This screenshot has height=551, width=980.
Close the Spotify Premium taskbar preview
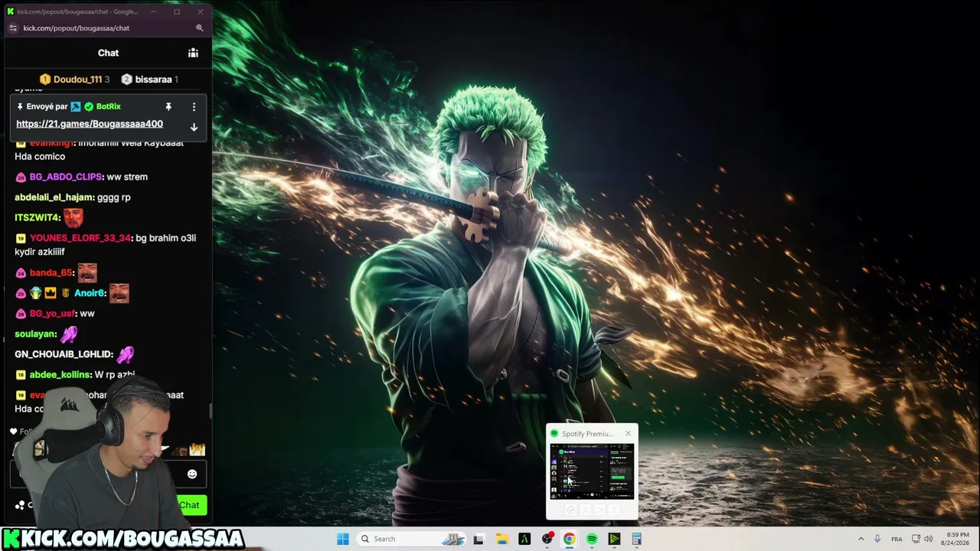[628, 434]
